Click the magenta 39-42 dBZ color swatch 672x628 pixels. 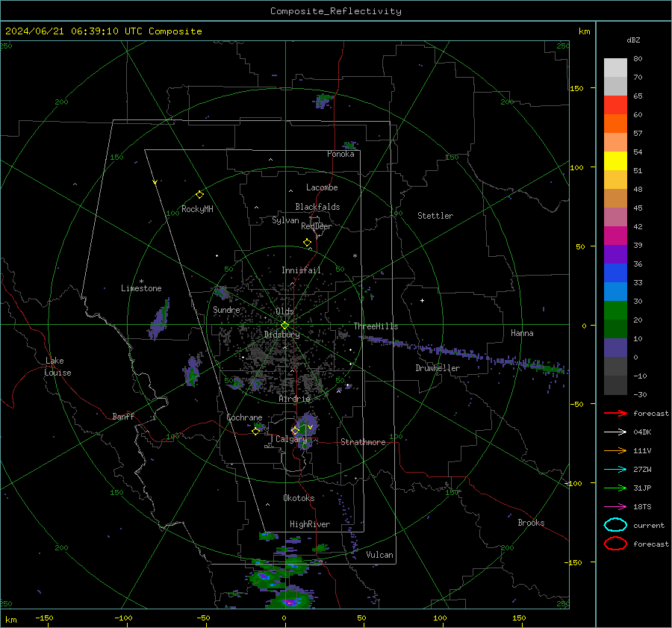tap(615, 236)
